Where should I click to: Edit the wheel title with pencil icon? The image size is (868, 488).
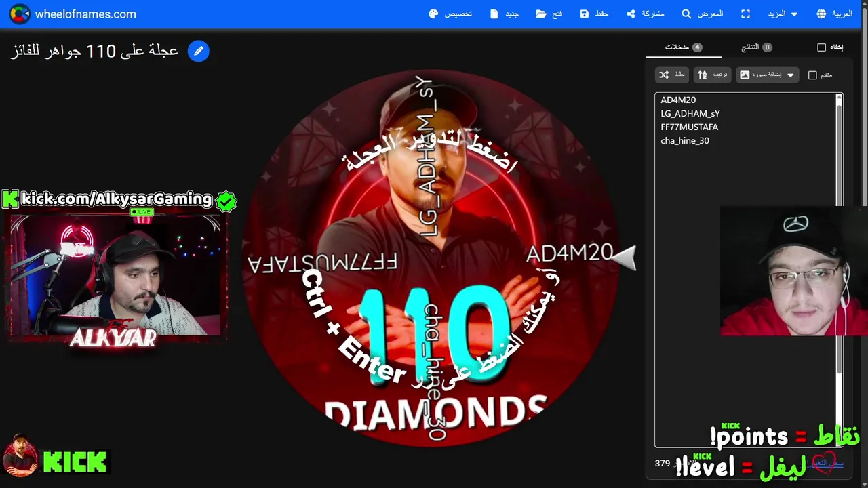(199, 51)
